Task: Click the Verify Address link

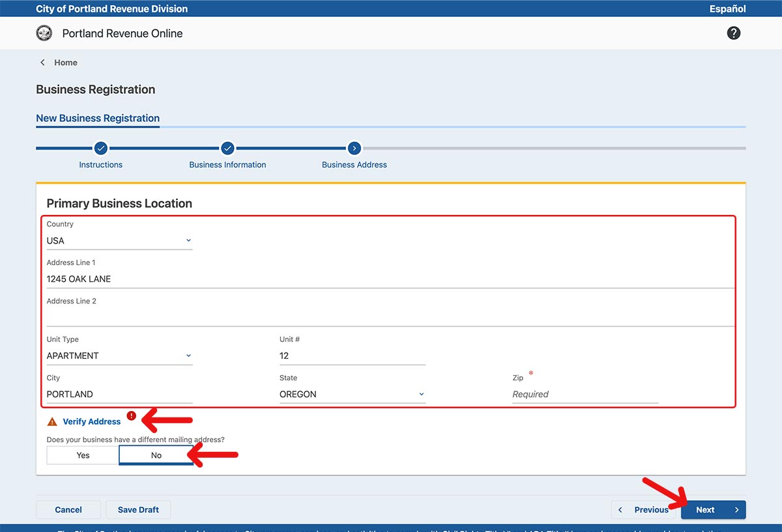Action: point(92,422)
